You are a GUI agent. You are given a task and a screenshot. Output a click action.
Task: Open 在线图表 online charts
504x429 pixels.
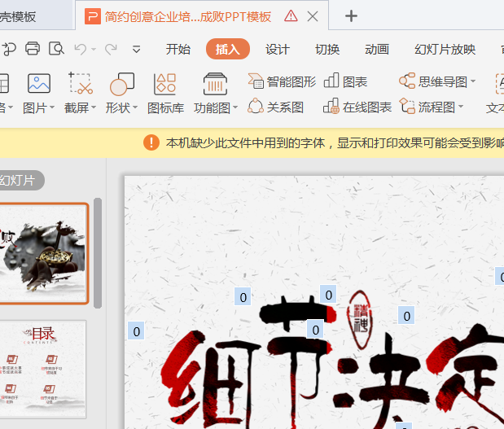pyautogui.click(x=357, y=107)
